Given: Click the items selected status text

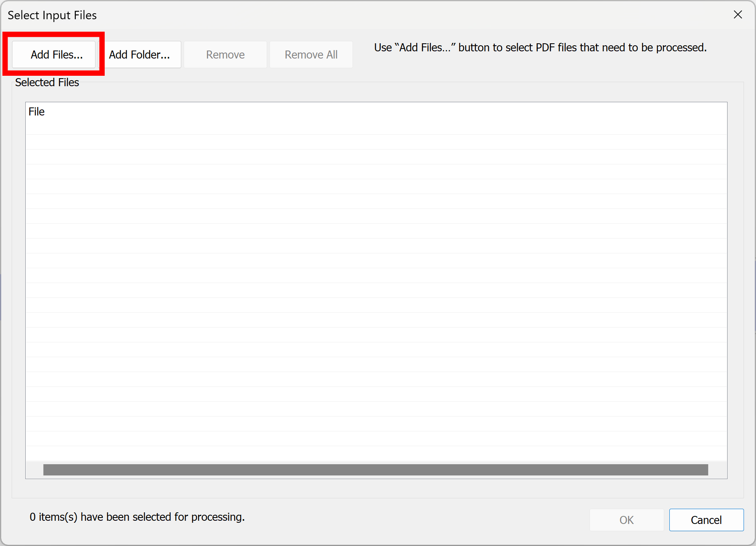Looking at the screenshot, I should point(137,517).
